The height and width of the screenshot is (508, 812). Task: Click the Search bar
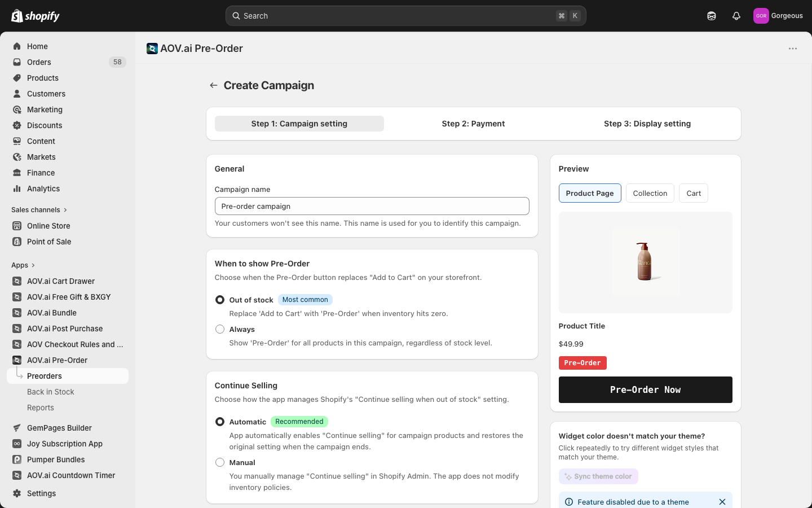tap(406, 16)
